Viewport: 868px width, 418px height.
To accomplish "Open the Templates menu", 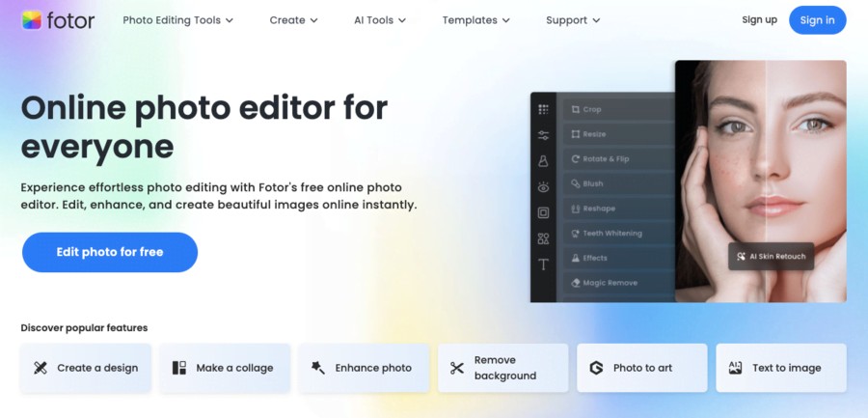I will pyautogui.click(x=475, y=20).
